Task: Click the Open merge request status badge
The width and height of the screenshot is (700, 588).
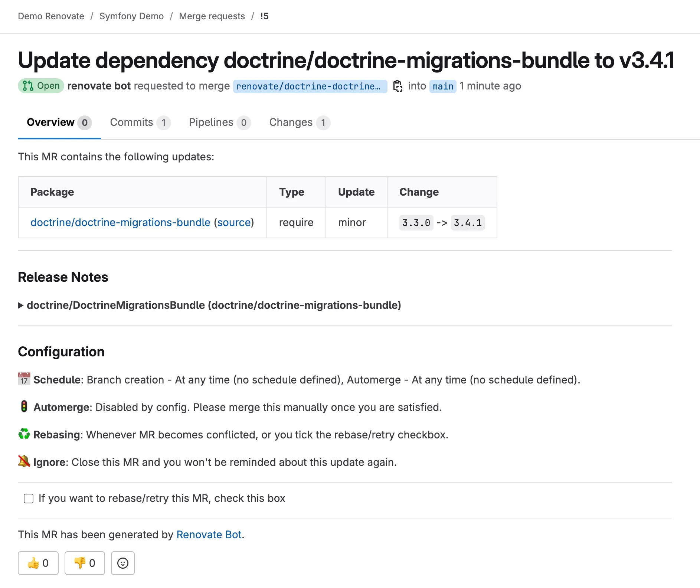Action: [41, 86]
